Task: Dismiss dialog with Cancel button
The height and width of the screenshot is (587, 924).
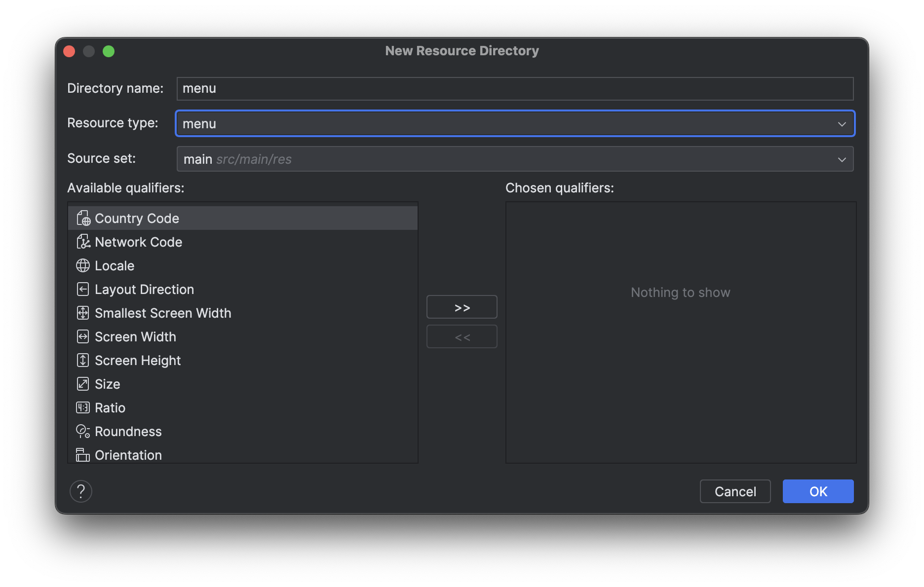Action: point(735,491)
